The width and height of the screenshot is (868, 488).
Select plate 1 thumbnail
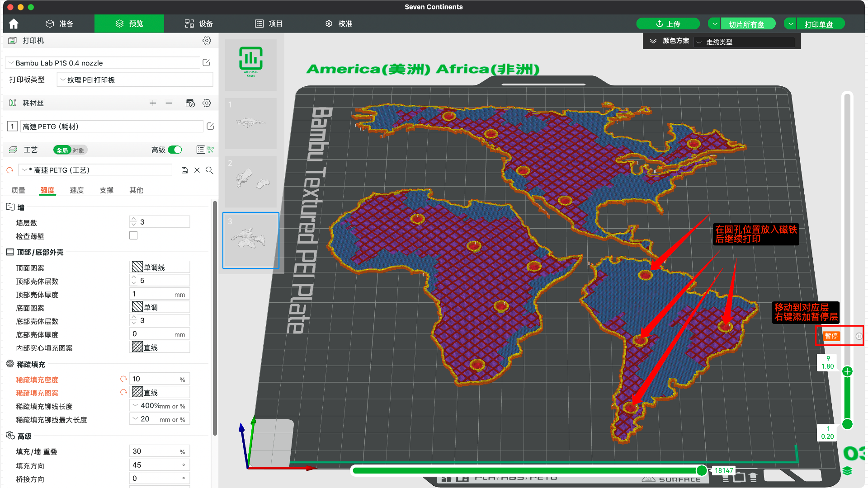251,123
